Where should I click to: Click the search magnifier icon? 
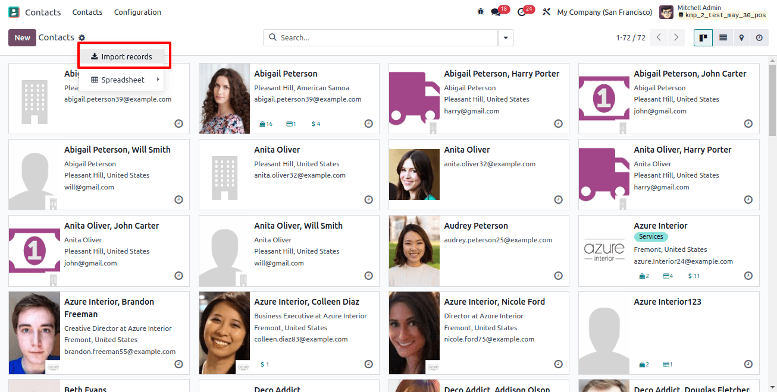tap(273, 37)
